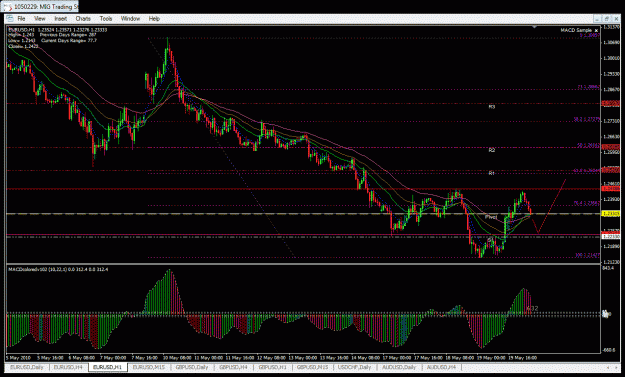Click the chart document icon left of File
This screenshot has width=625, height=377.
click(10, 19)
